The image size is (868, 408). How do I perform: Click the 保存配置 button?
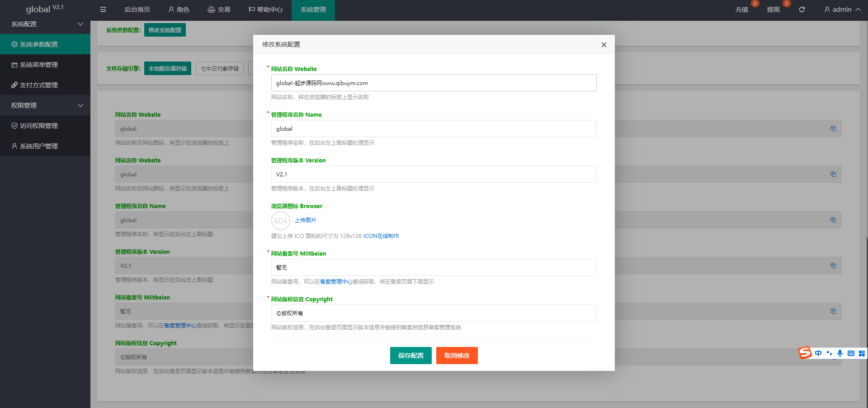point(411,356)
